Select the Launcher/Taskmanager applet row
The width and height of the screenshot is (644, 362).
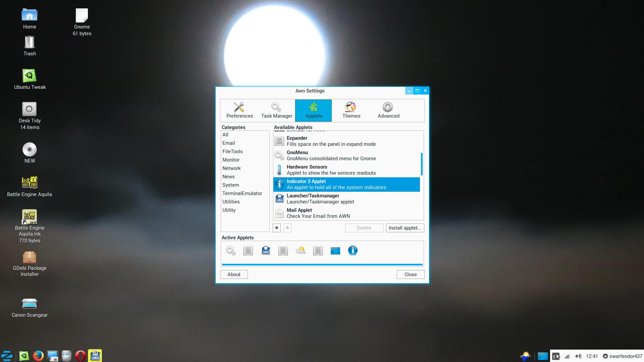point(346,199)
